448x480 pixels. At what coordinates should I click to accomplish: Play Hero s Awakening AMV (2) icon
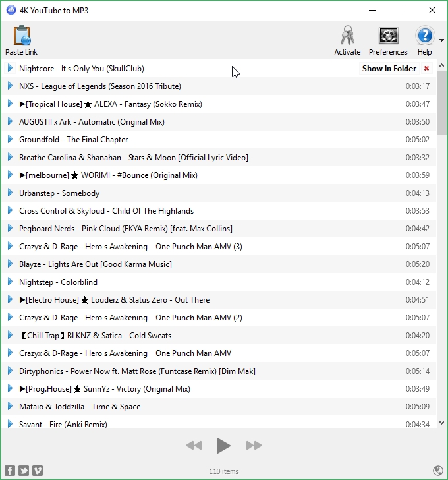10,317
